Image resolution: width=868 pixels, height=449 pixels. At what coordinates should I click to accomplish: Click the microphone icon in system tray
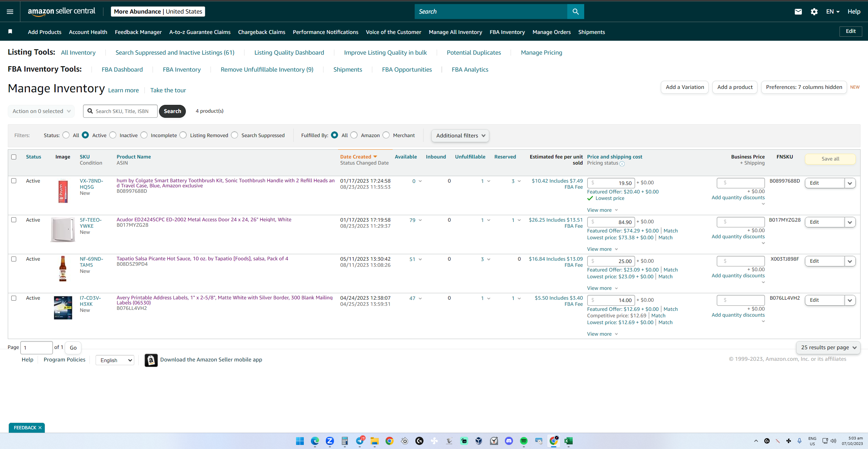[800, 441]
